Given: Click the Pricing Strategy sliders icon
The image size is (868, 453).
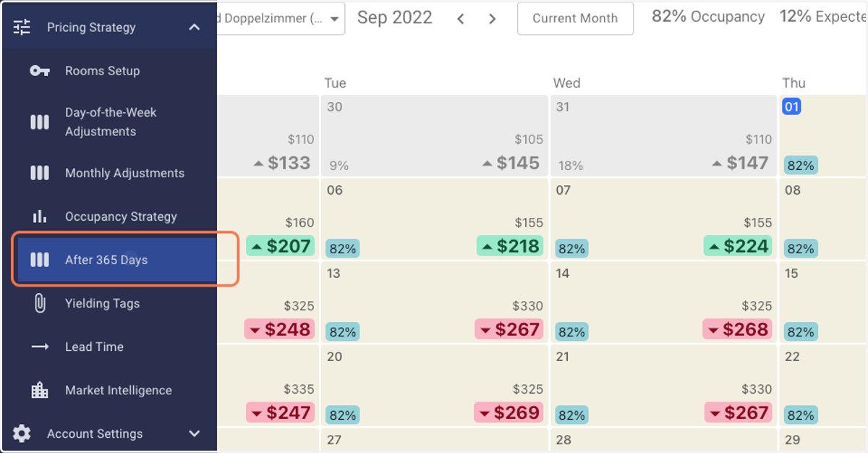Looking at the screenshot, I should pyautogui.click(x=22, y=27).
